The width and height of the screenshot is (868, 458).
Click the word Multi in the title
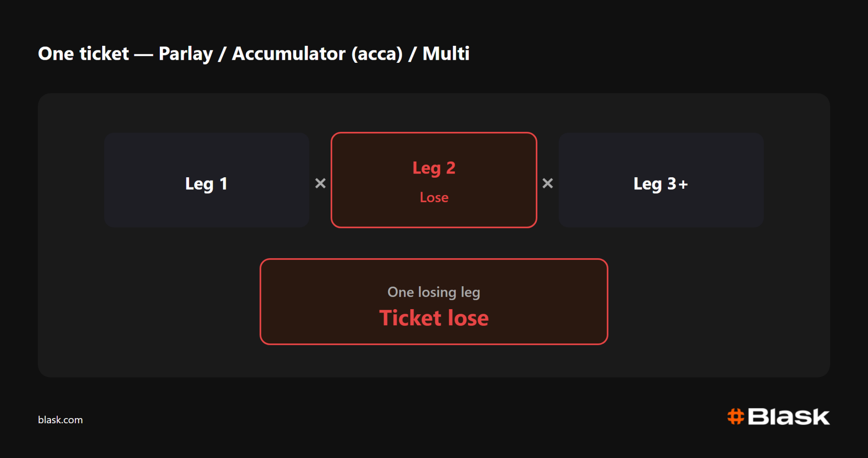tap(446, 53)
